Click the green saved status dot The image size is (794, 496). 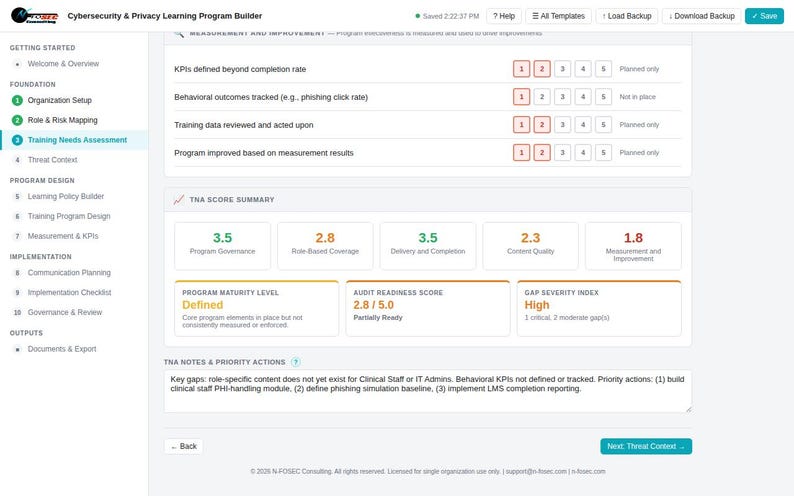pos(417,16)
